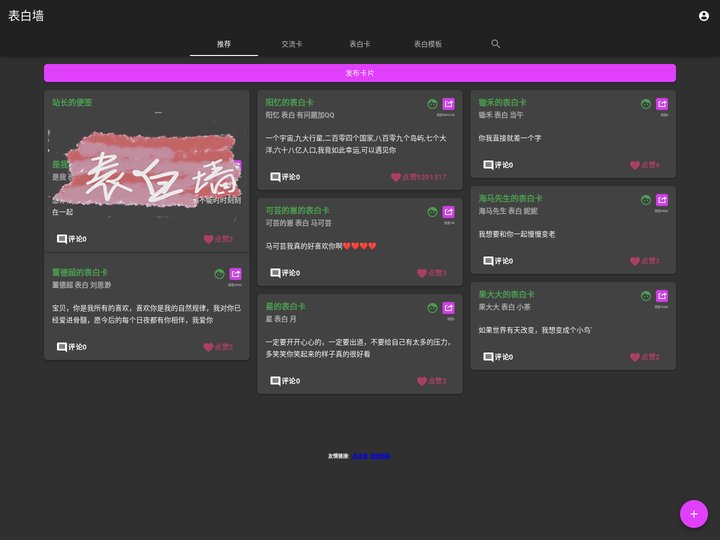The image size is (720, 540).
Task: Open comments on 阳忆的表白卡
Action: [285, 177]
